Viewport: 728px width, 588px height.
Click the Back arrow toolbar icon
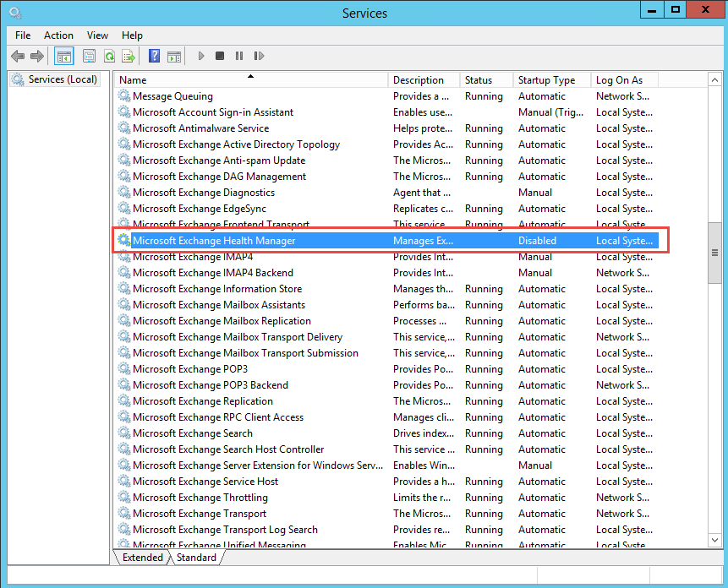(x=18, y=56)
